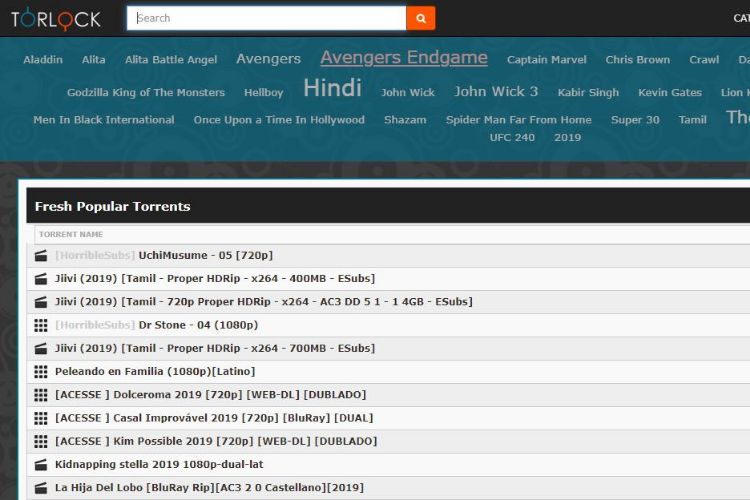Open Men In Black International tag
The height and width of the screenshot is (500, 750).
[104, 120]
